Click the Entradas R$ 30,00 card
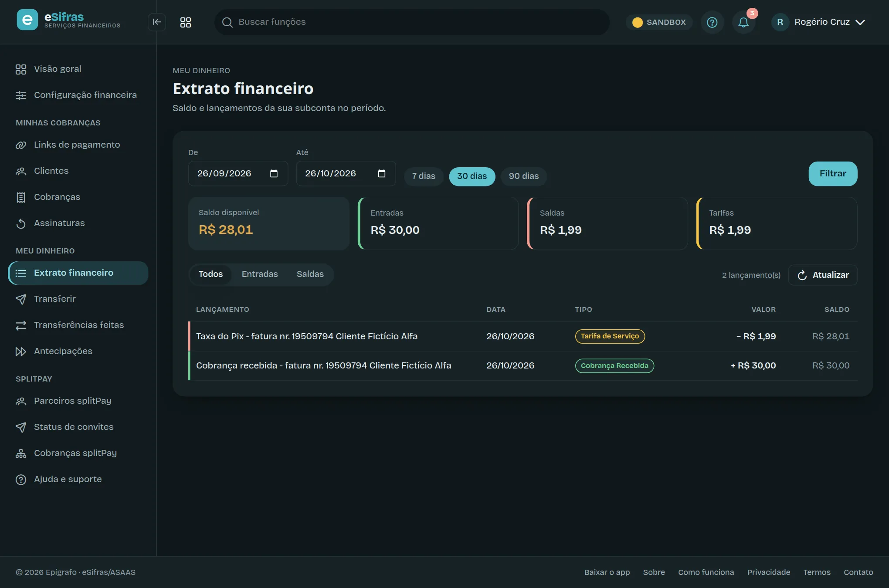Image resolution: width=889 pixels, height=588 pixels. click(x=438, y=223)
